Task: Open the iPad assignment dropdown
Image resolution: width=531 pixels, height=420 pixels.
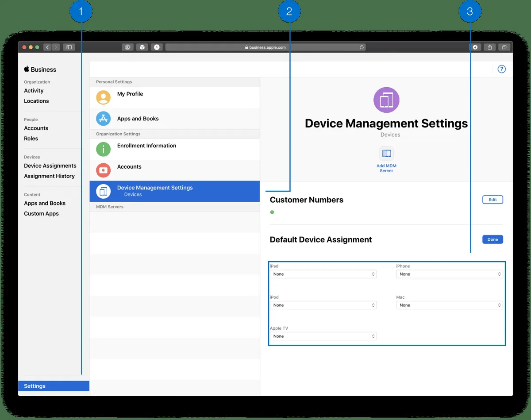Action: (x=323, y=274)
